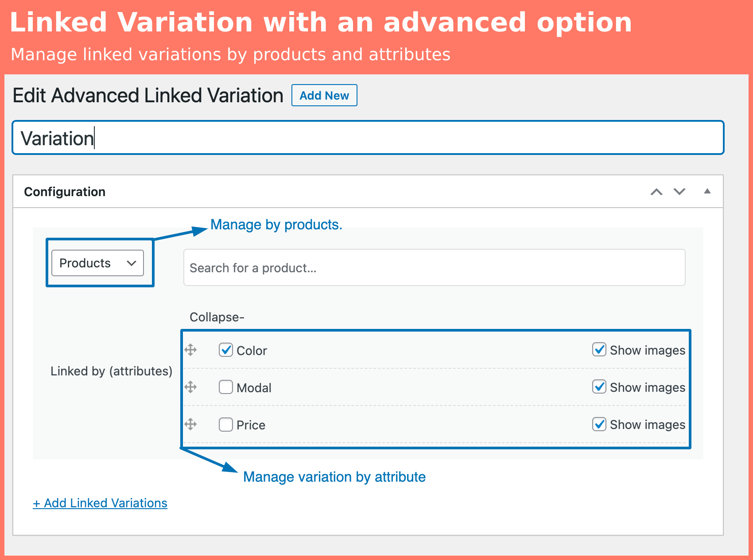
Task: Collapse Configuration panel with the triangle toggle
Action: click(x=707, y=191)
